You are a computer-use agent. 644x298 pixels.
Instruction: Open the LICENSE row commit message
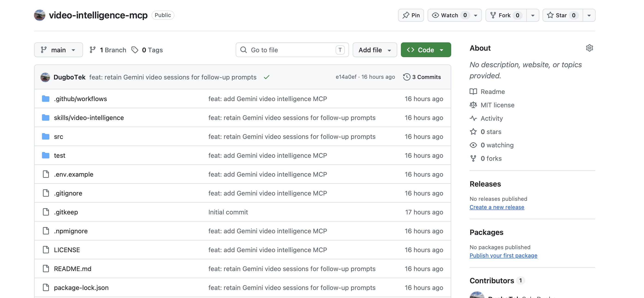click(x=268, y=250)
